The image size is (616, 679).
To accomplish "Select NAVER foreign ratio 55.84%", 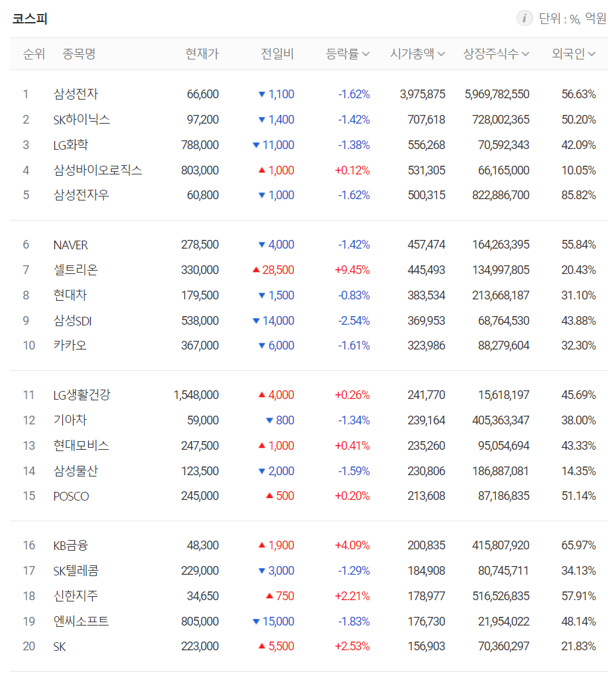I will [579, 245].
